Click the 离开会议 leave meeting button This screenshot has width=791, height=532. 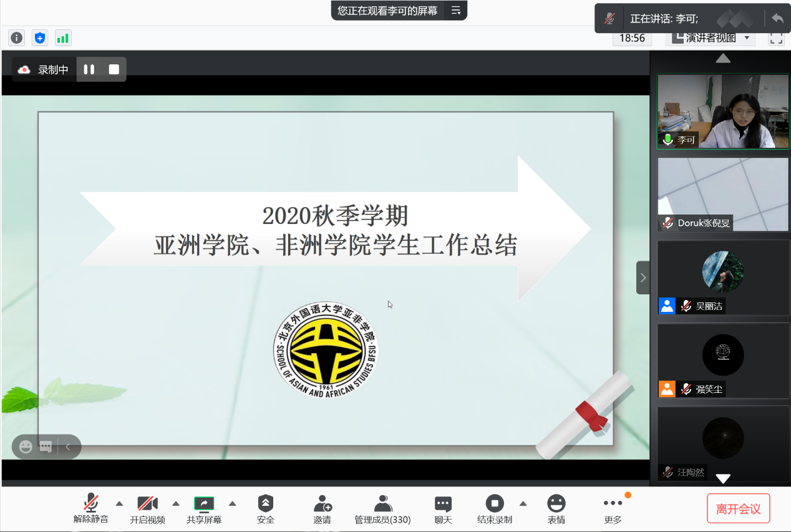coord(738,508)
